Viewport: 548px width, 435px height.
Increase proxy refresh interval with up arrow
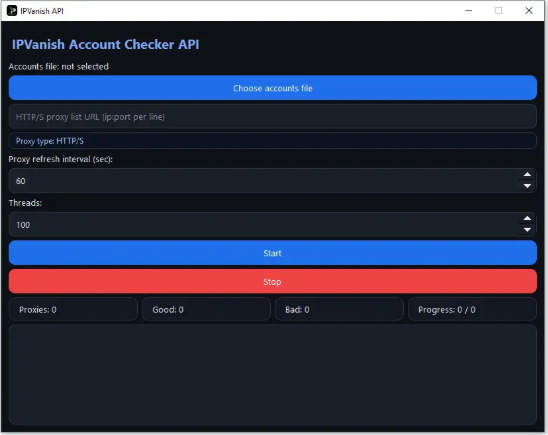click(527, 174)
